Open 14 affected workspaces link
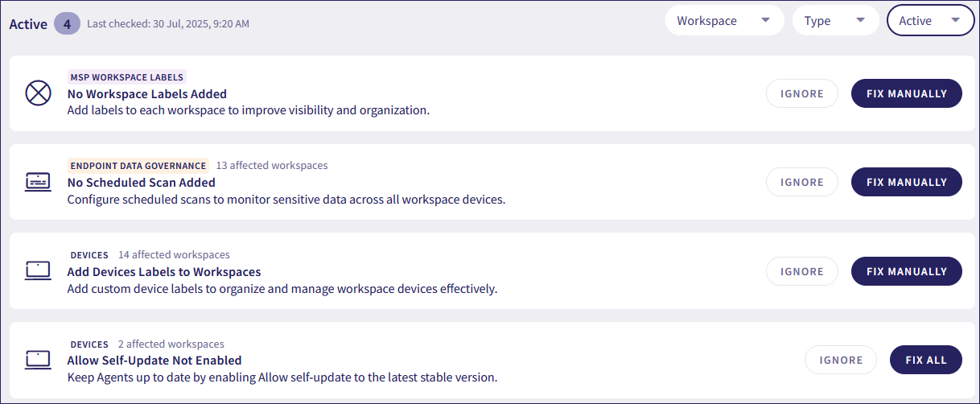Image resolution: width=980 pixels, height=404 pixels. [x=174, y=255]
